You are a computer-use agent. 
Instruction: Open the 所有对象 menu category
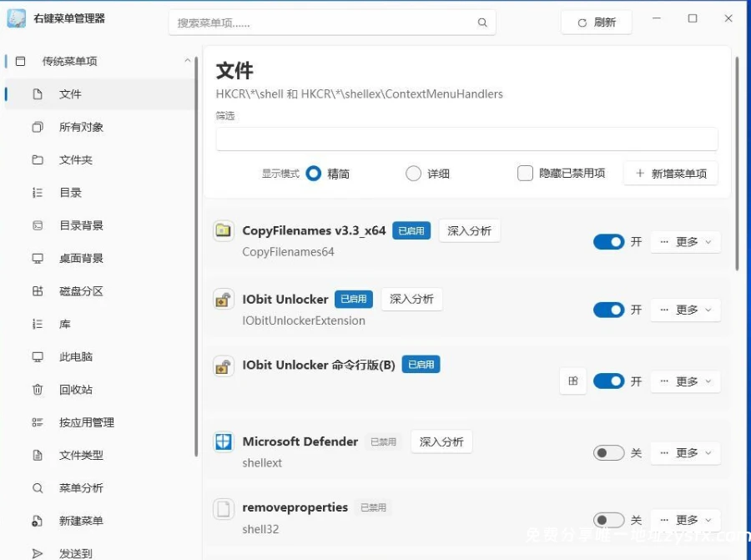101,127
